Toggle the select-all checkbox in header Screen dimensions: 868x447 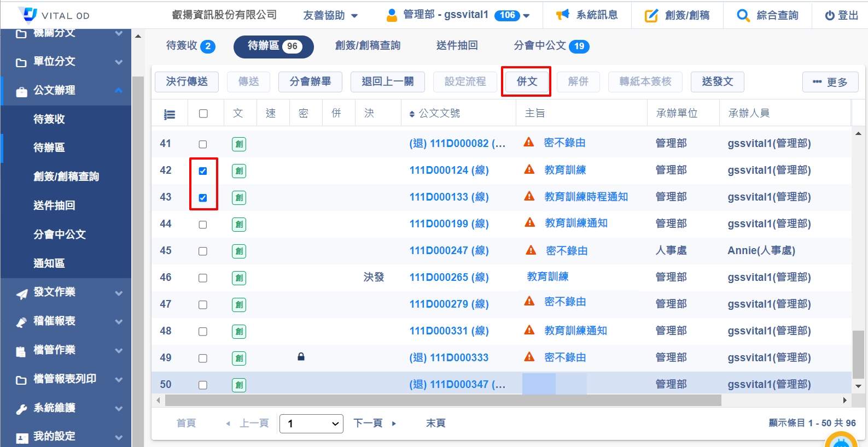pyautogui.click(x=203, y=114)
